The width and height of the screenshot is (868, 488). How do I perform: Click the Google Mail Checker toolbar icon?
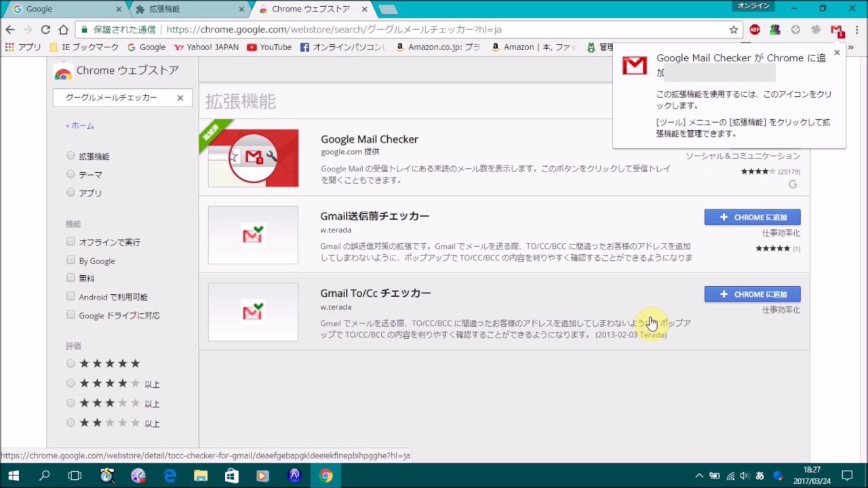pos(837,30)
